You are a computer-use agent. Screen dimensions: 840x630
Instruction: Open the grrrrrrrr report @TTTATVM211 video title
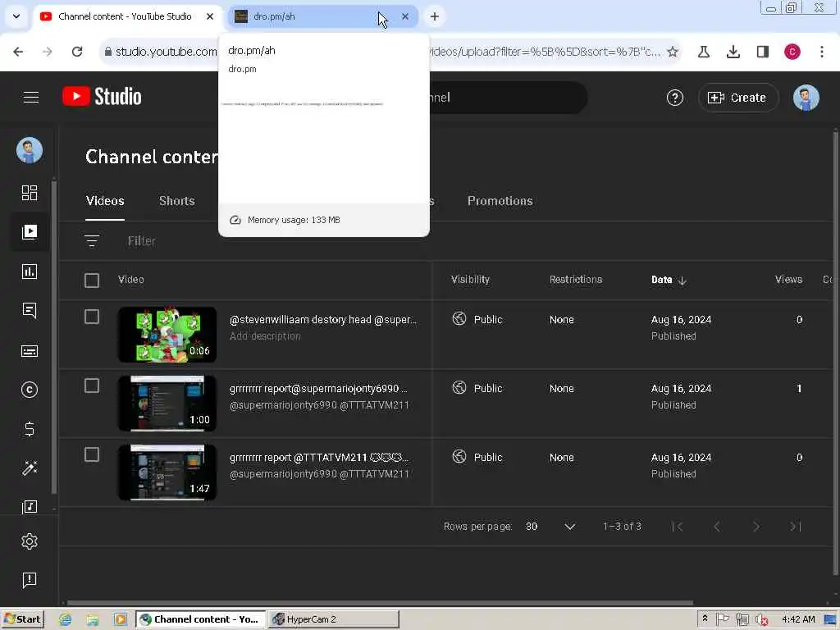click(319, 458)
